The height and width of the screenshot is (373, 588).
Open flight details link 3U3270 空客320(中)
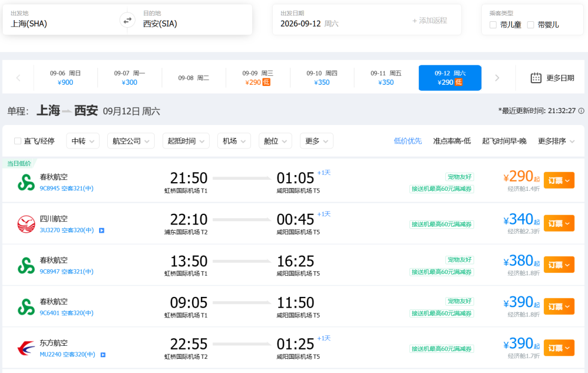pos(67,230)
